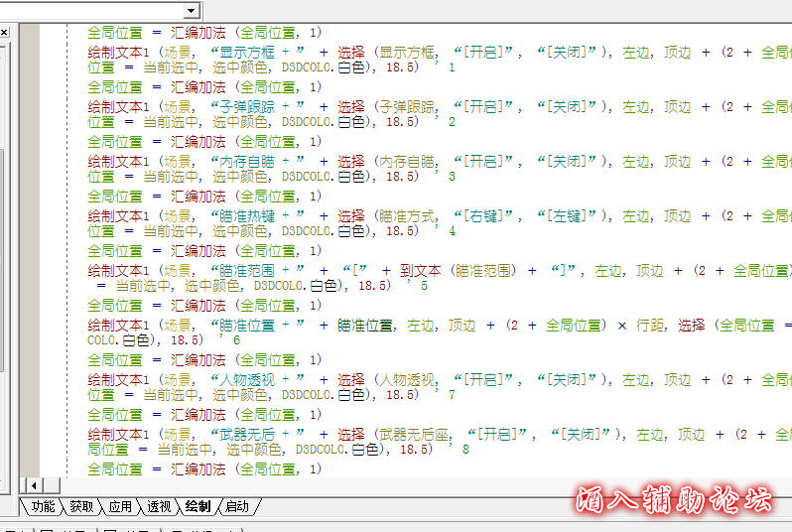Image resolution: width=792 pixels, height=532 pixels.
Task: Click the string “内存自瞄 + ” in the code
Action: point(258,161)
